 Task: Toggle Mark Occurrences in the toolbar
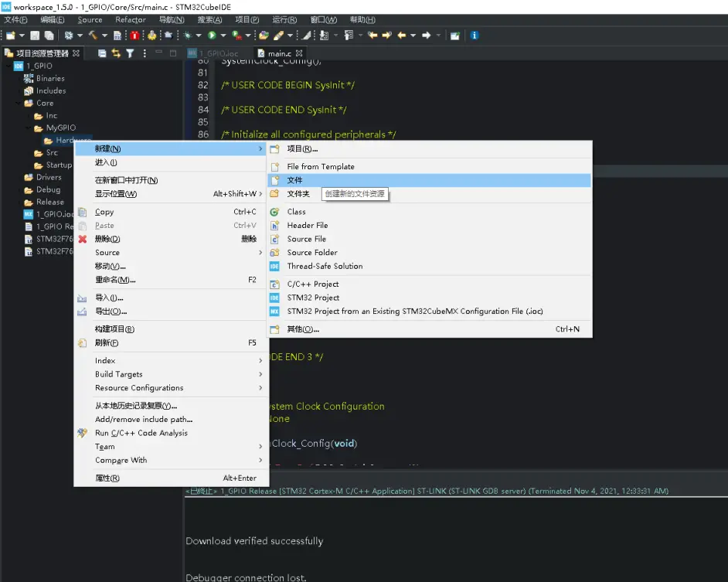pyautogui.click(x=307, y=36)
